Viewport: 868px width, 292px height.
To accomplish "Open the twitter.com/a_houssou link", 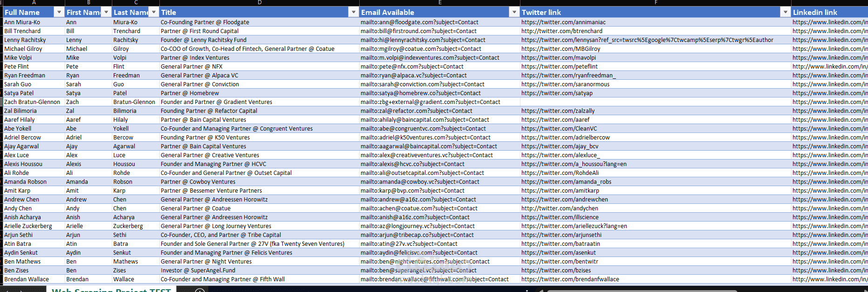I will pos(574,164).
